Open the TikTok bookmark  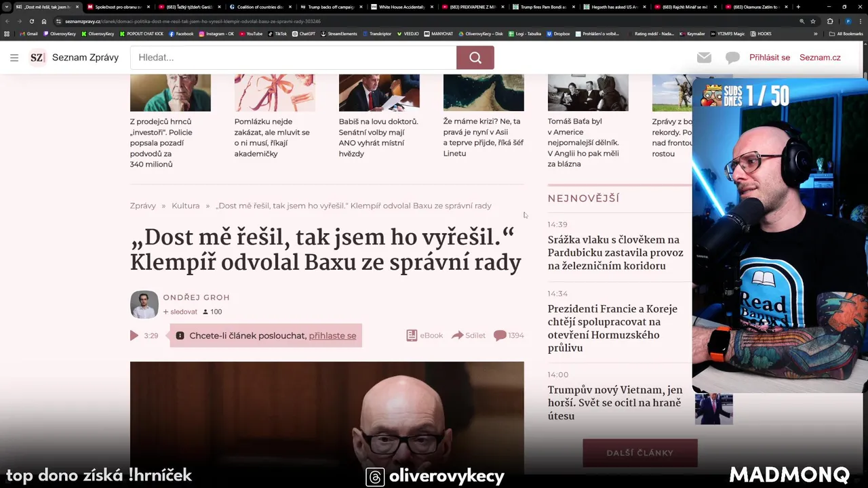click(277, 34)
